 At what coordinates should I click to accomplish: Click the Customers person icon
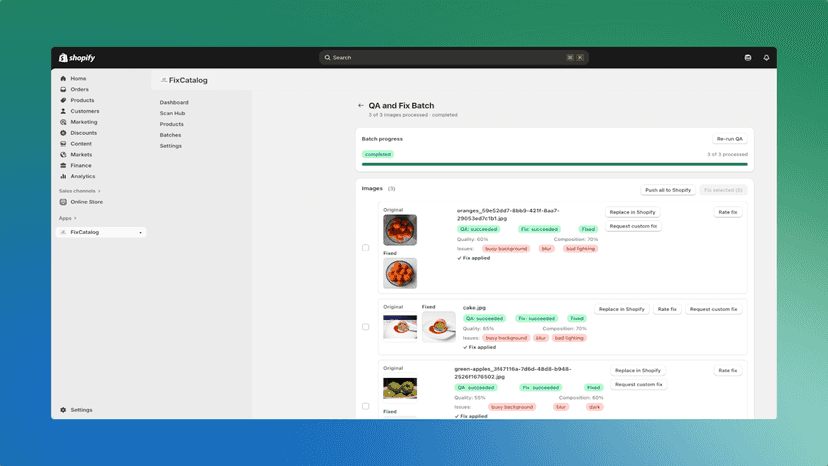[x=63, y=111]
